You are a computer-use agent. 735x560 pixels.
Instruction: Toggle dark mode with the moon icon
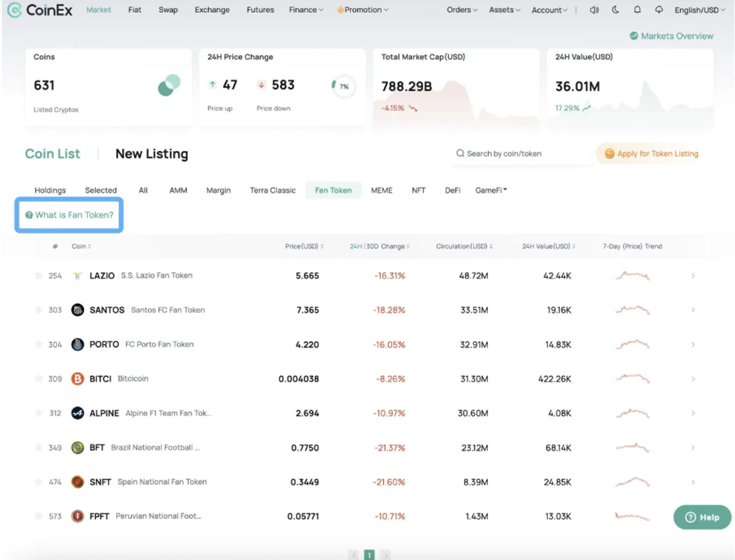pos(616,10)
